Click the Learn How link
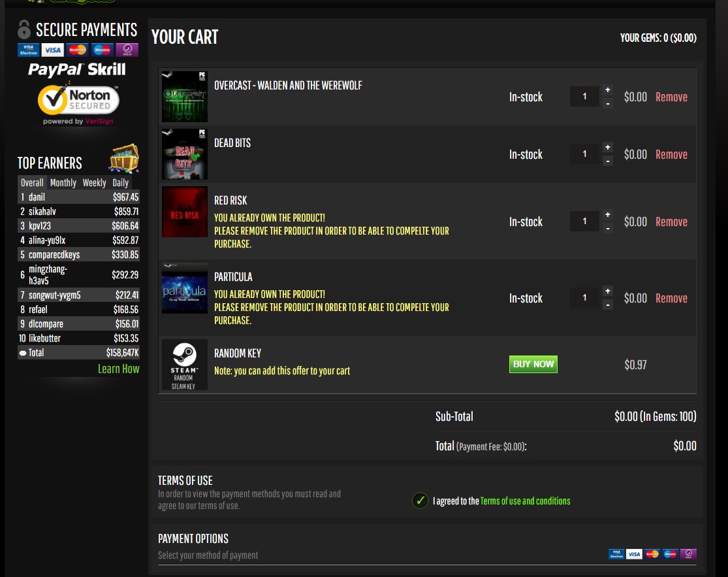This screenshot has height=577, width=728. tap(118, 369)
